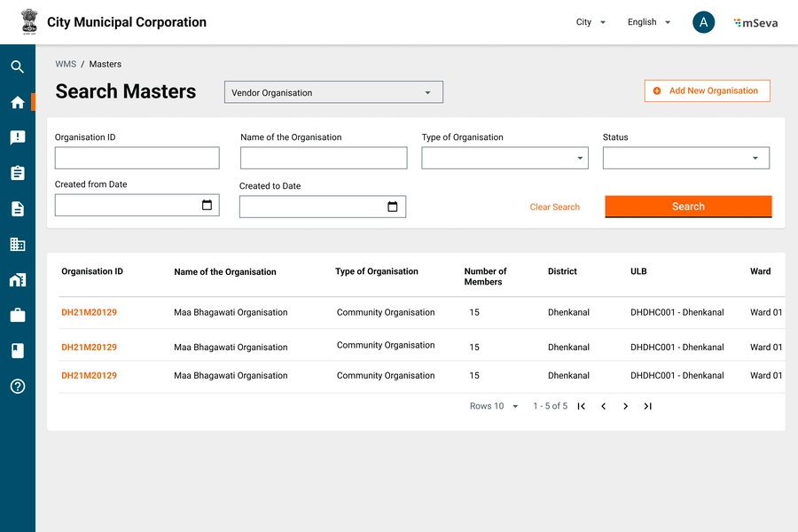Go to the next page of results
Screen dimensions: 798x532
pos(625,406)
